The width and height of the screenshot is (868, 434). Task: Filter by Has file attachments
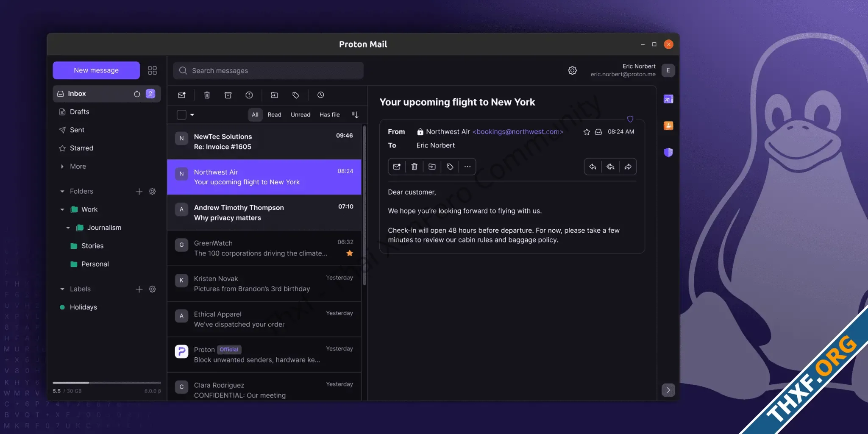[330, 114]
